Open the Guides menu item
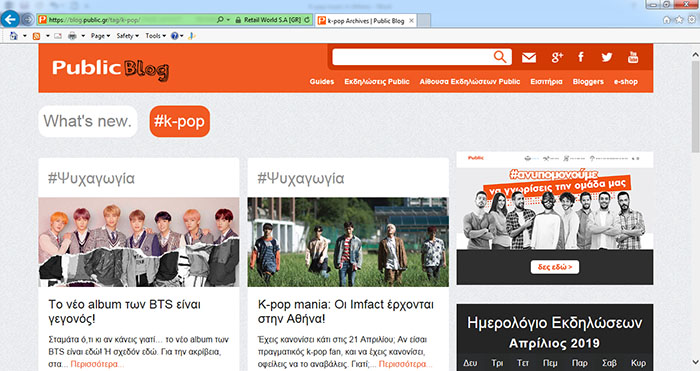 (322, 81)
